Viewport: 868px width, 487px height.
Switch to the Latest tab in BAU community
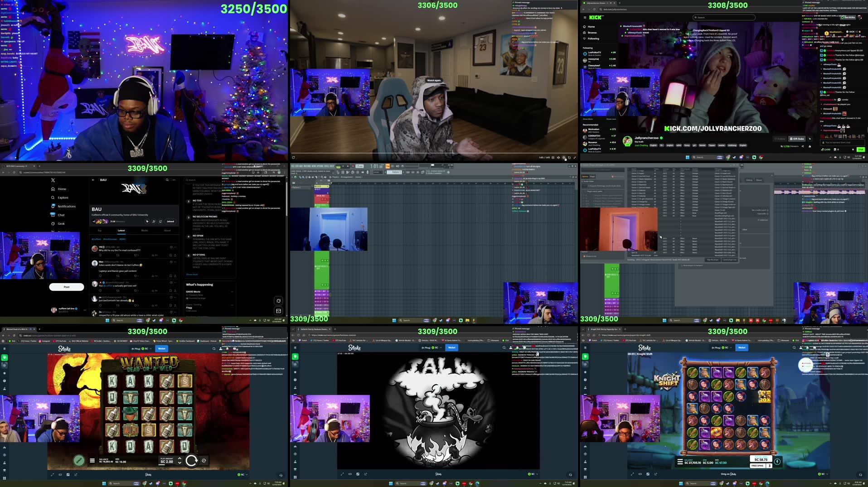coord(121,231)
